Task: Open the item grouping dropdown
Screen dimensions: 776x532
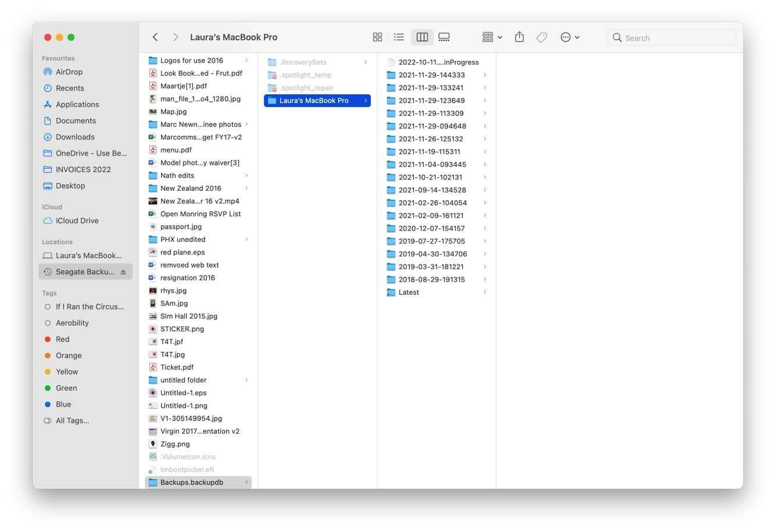Action: 491,37
